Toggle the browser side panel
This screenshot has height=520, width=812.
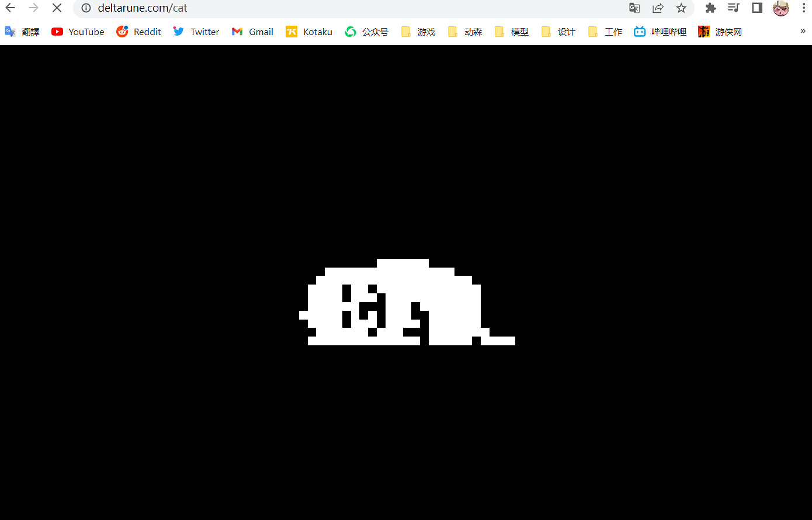click(757, 8)
